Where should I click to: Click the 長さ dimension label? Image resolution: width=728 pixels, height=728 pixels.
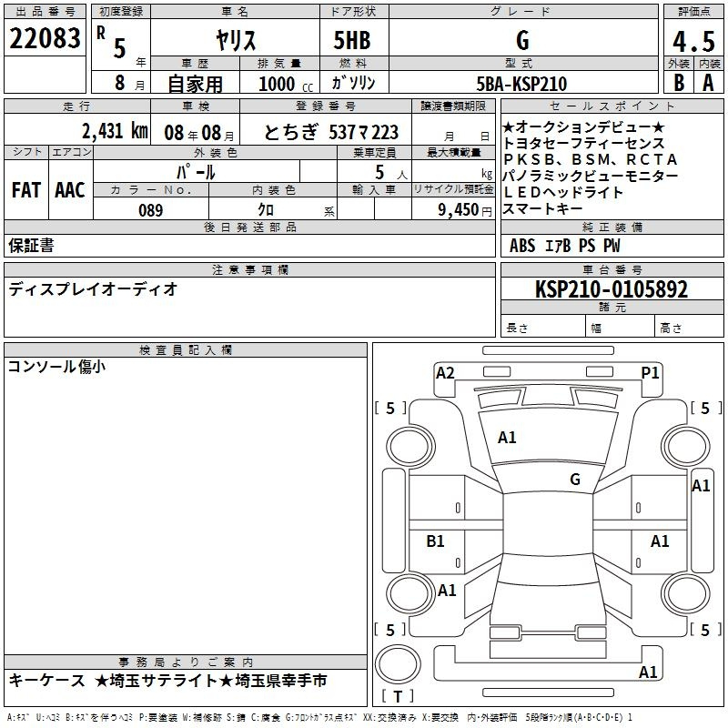point(517,328)
